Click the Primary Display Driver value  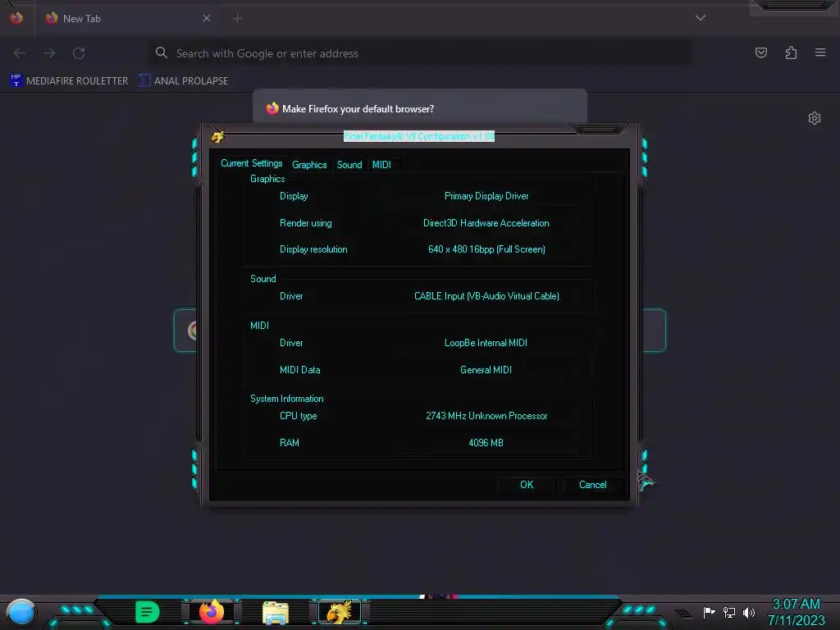pos(486,196)
